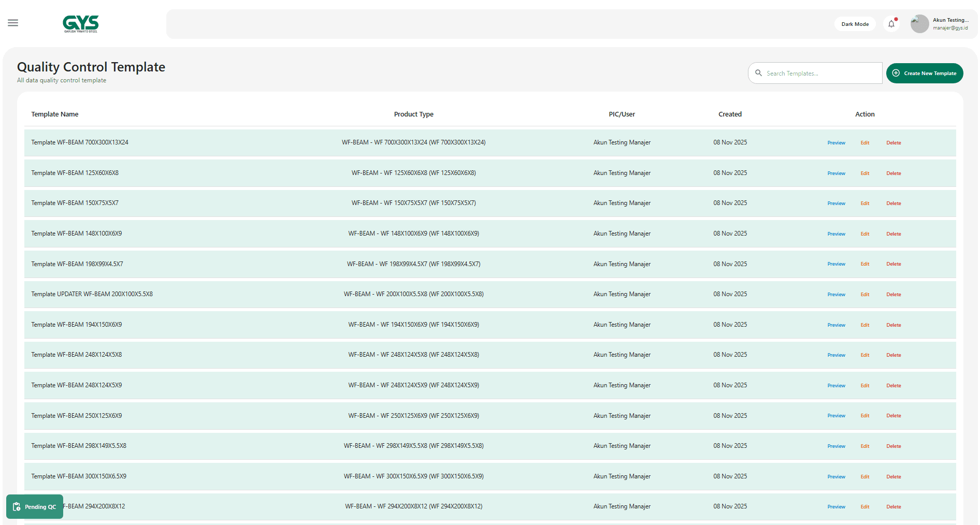The image size is (980, 525).
Task: Type in the Search Templates field
Action: (821, 73)
